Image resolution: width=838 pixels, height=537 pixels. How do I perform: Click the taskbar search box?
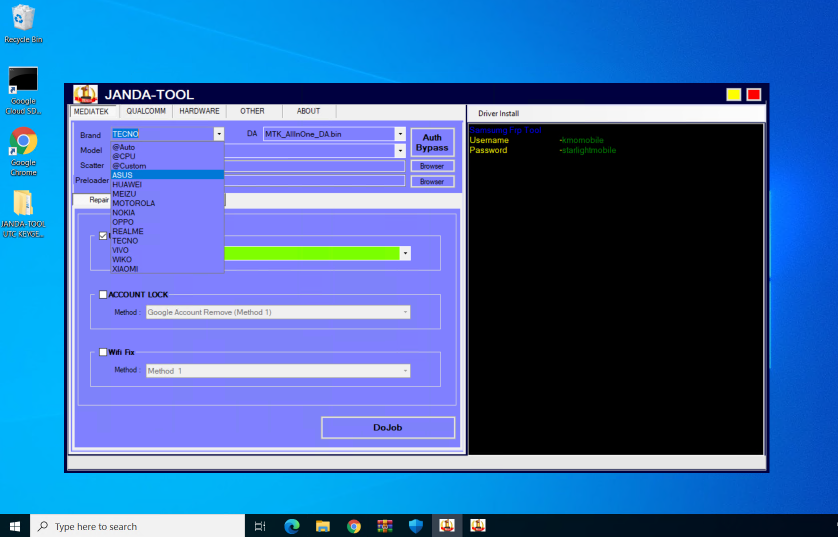(x=138, y=526)
